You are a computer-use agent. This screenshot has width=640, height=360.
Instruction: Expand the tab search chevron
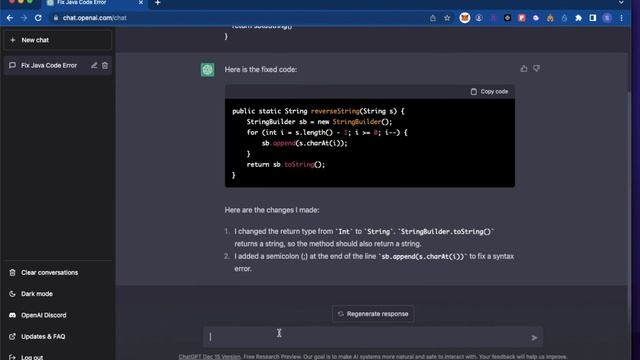tap(621, 2)
